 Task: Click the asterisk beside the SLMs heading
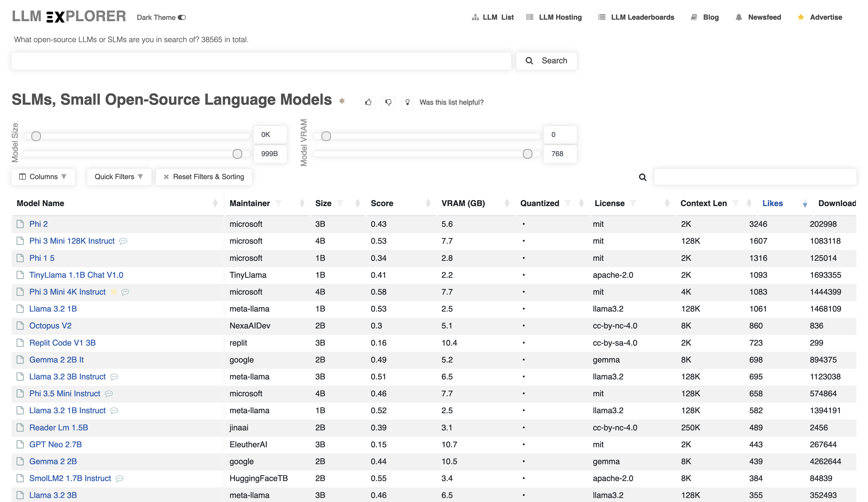tap(342, 101)
